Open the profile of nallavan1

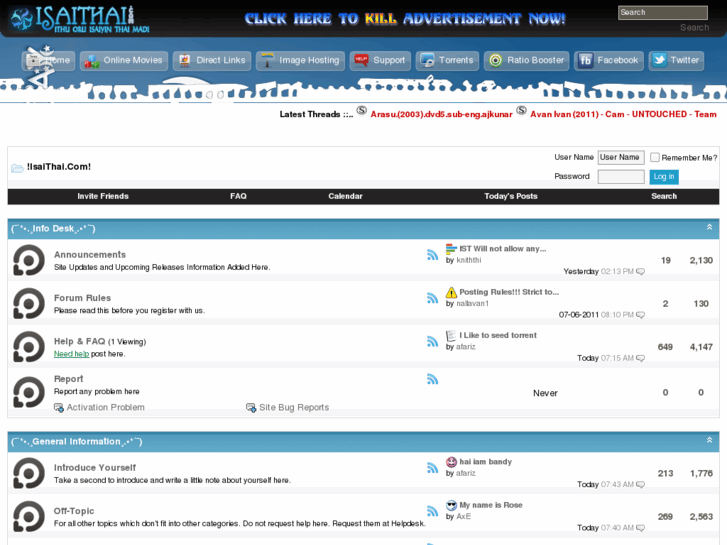point(472,303)
